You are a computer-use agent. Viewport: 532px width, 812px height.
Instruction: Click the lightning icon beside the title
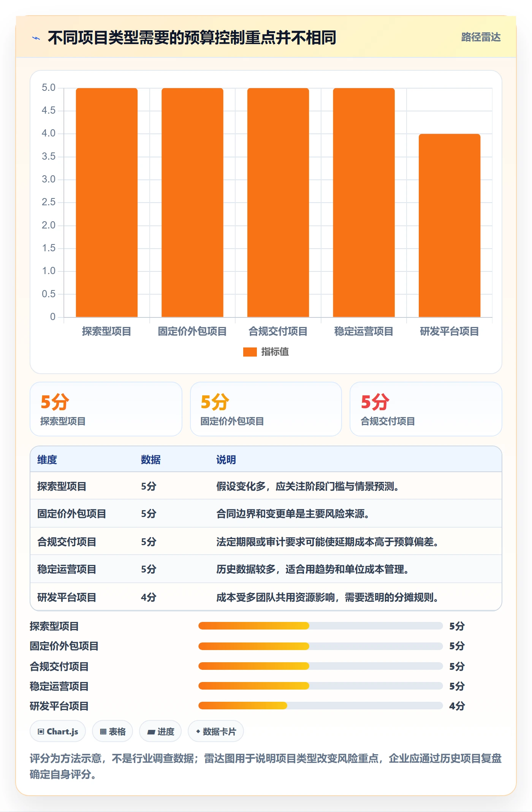pos(36,38)
